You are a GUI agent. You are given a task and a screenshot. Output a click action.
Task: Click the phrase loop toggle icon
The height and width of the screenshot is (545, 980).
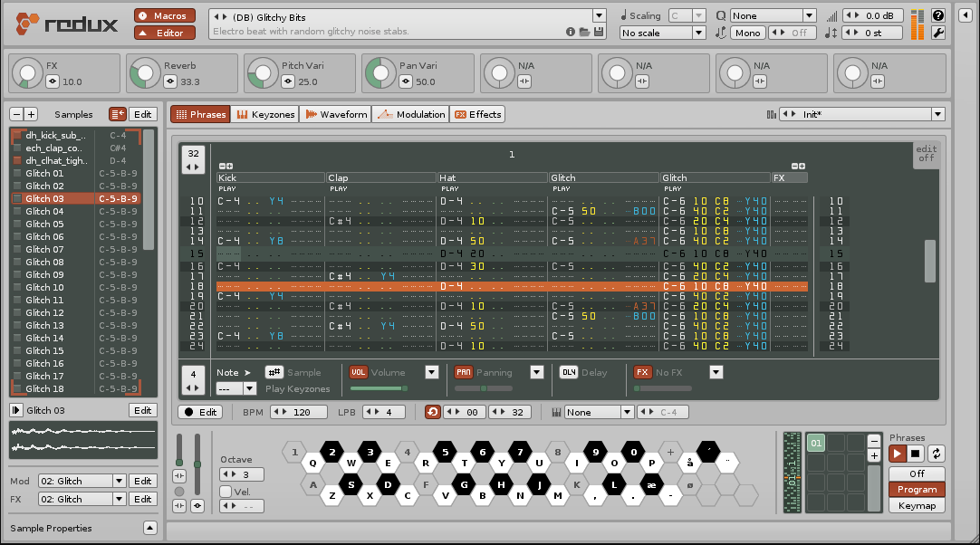[x=433, y=412]
